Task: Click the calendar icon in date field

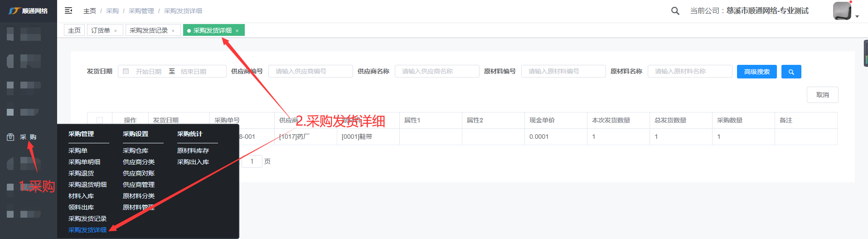Action: pos(126,72)
